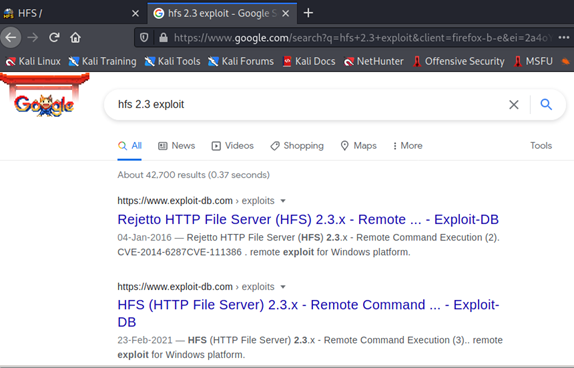
Task: Click the forward arrow navigation button
Action: (x=33, y=37)
